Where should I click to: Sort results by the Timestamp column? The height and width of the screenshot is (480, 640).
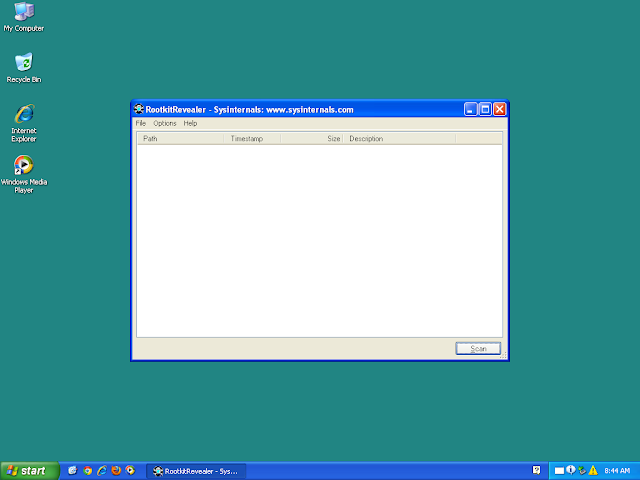tap(252, 139)
